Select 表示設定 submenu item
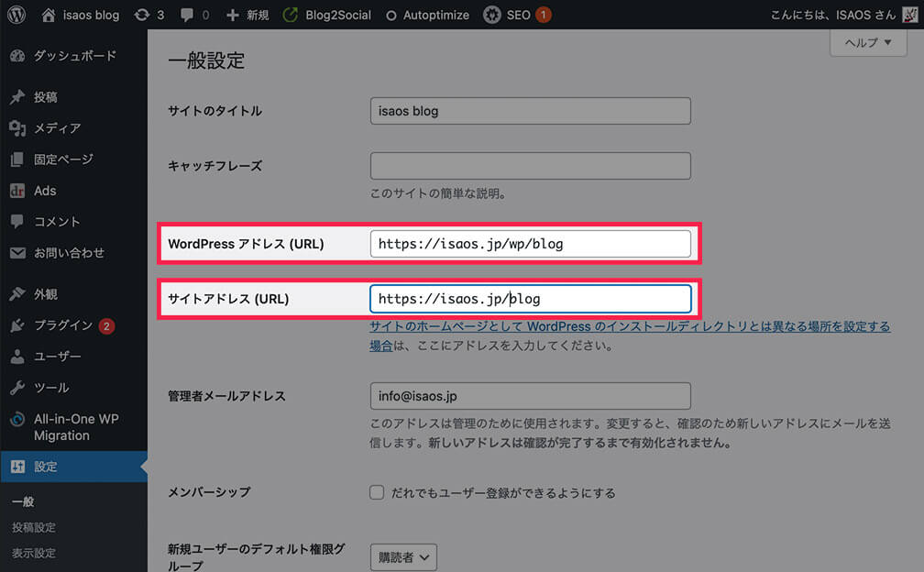 pyautogui.click(x=34, y=553)
